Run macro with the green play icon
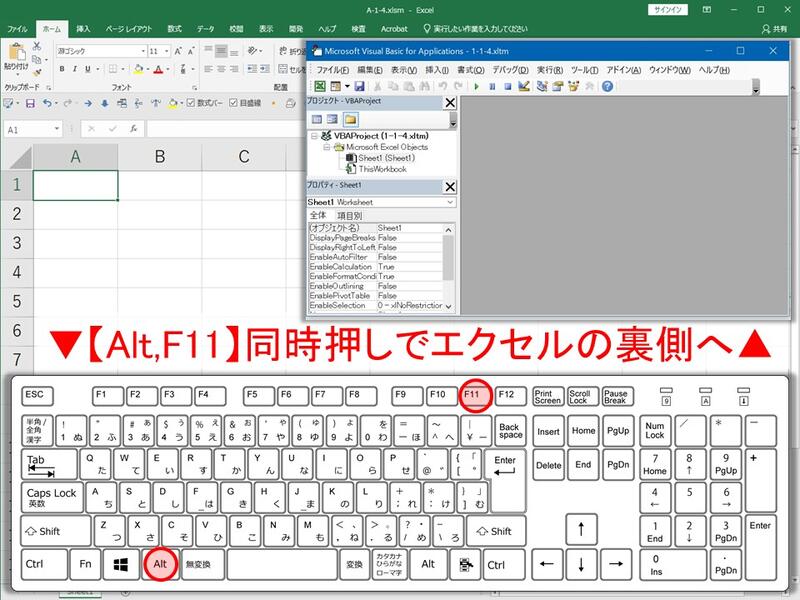This screenshot has height=600, width=800. (x=476, y=87)
